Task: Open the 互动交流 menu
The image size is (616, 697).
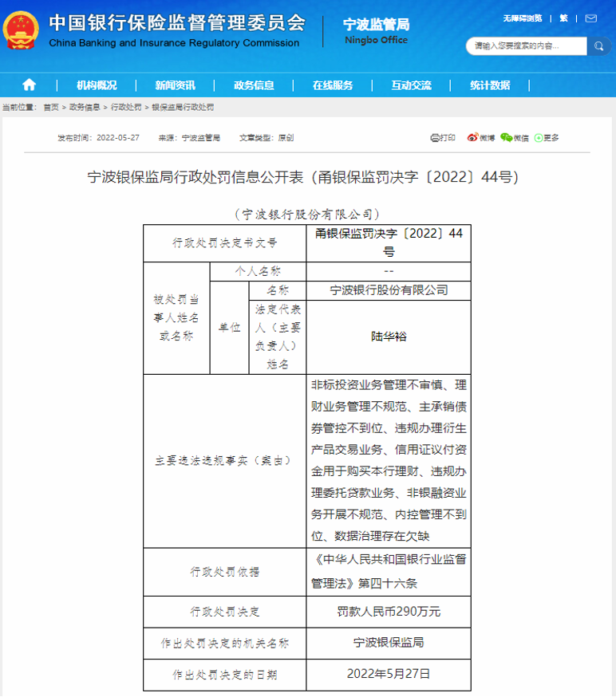Action: coord(412,85)
